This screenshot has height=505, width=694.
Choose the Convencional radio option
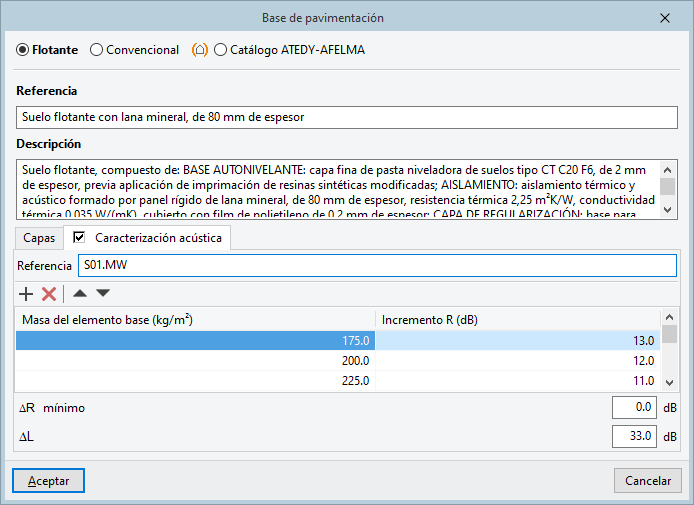(x=97, y=49)
